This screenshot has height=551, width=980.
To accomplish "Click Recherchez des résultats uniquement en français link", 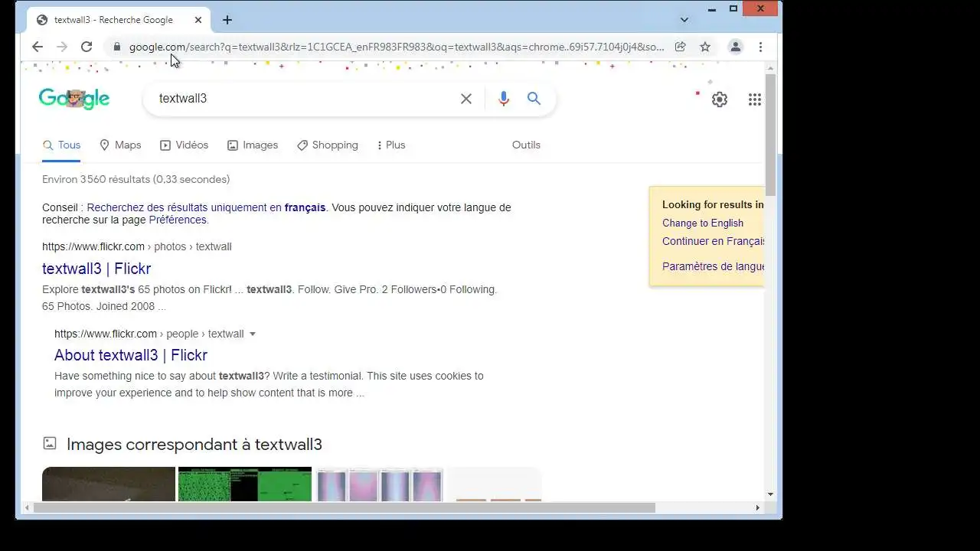I will click(206, 207).
